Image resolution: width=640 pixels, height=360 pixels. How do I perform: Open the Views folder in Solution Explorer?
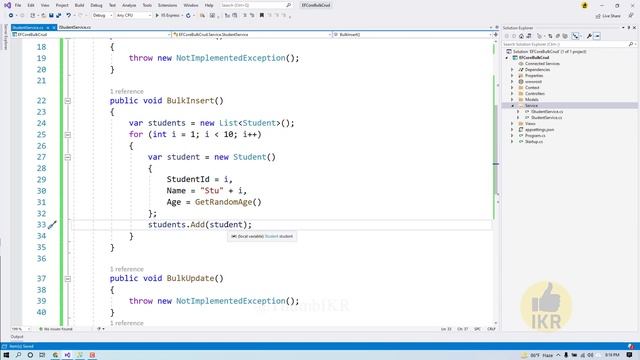530,124
